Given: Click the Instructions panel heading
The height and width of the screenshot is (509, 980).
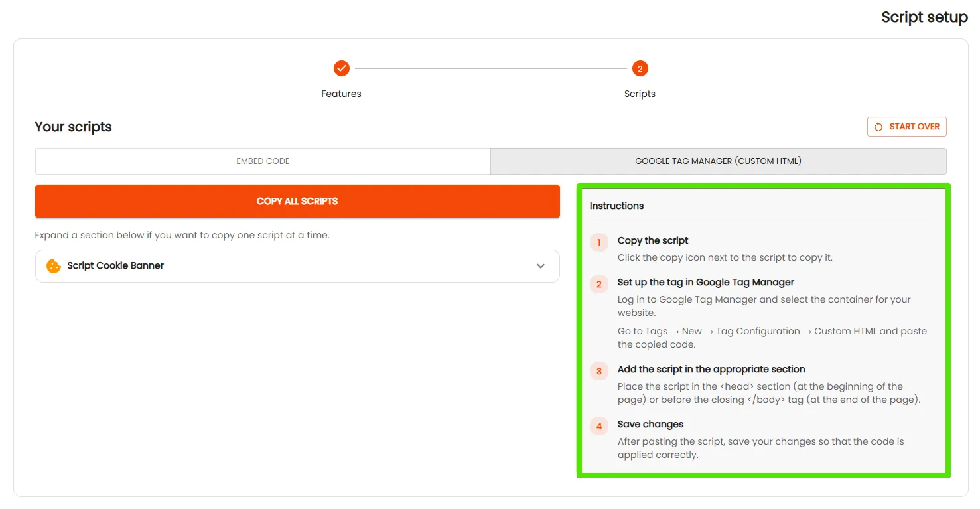Looking at the screenshot, I should pos(616,206).
